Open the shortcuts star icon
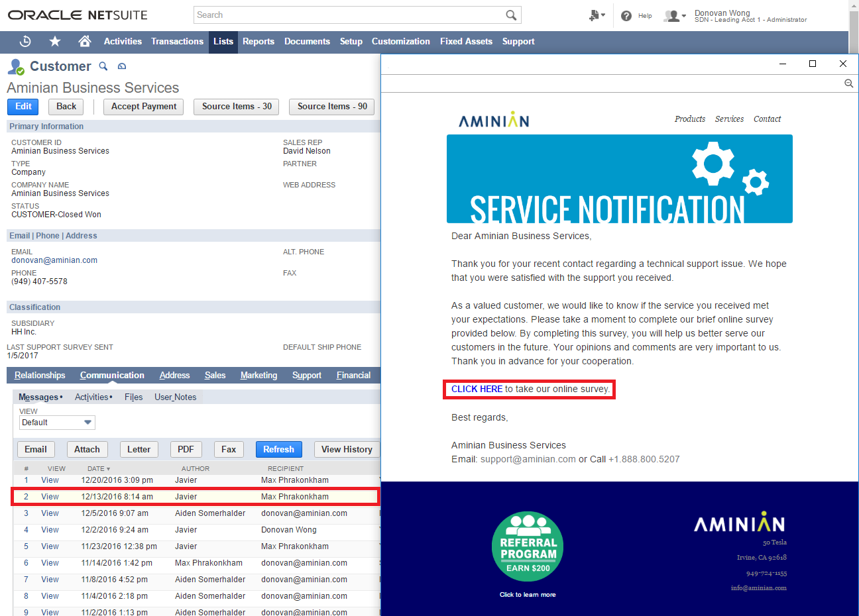859x616 pixels. 55,41
